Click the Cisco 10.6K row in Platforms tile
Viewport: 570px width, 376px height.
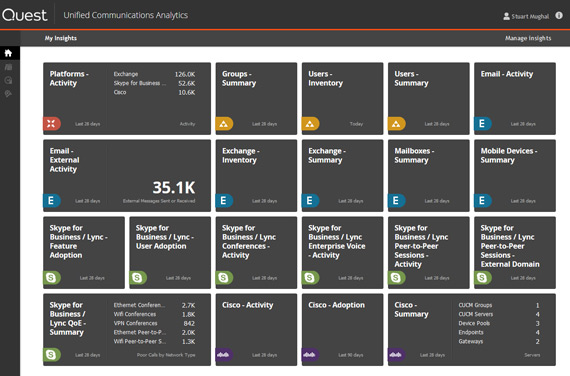tap(154, 92)
